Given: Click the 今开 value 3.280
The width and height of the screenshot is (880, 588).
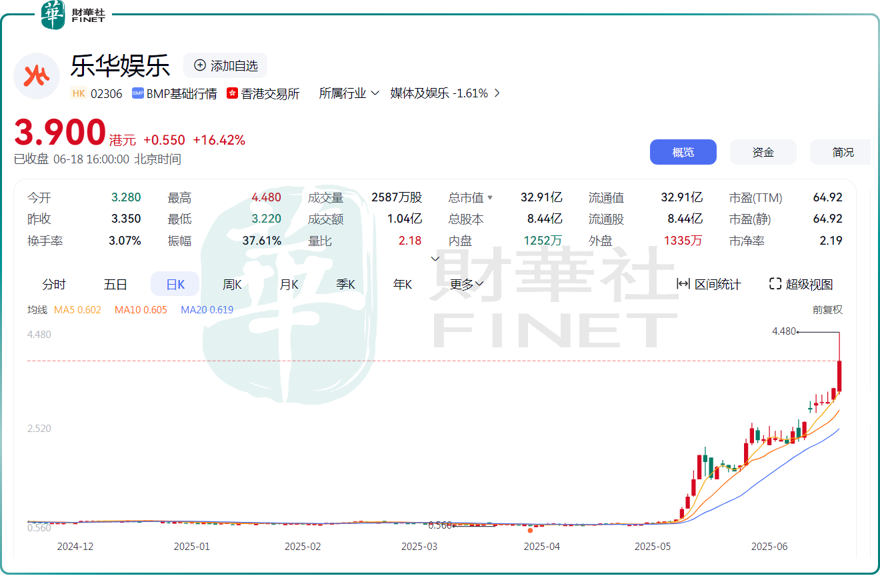Looking at the screenshot, I should [x=126, y=198].
